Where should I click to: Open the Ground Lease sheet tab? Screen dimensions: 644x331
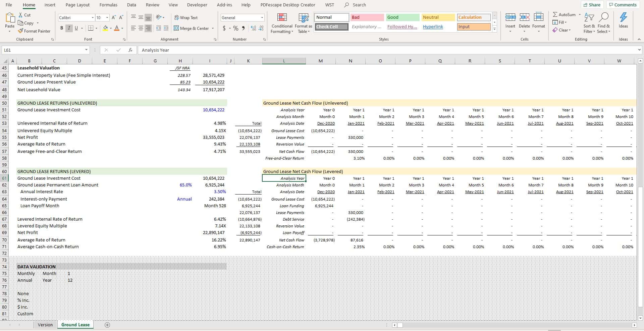(75, 325)
